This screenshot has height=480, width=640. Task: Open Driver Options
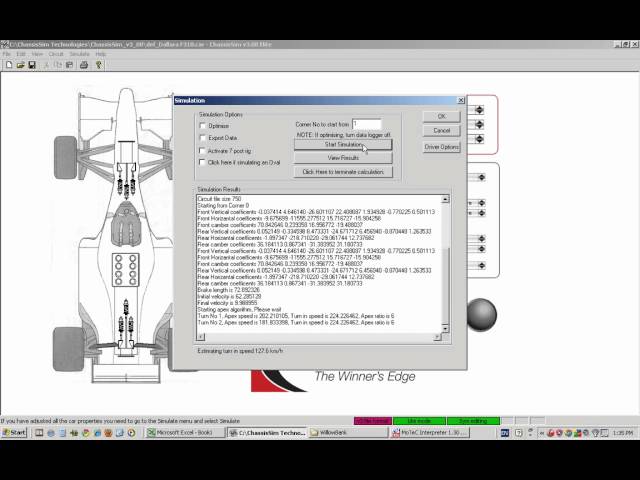click(x=442, y=147)
